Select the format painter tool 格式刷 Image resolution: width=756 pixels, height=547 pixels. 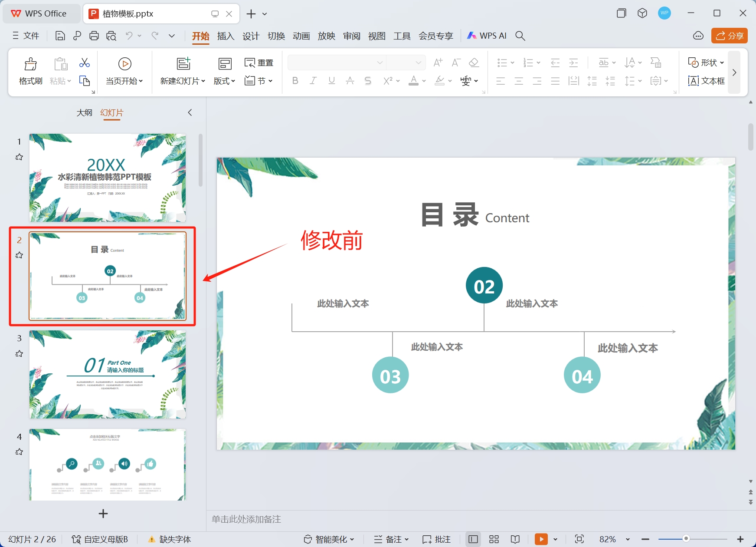point(30,71)
